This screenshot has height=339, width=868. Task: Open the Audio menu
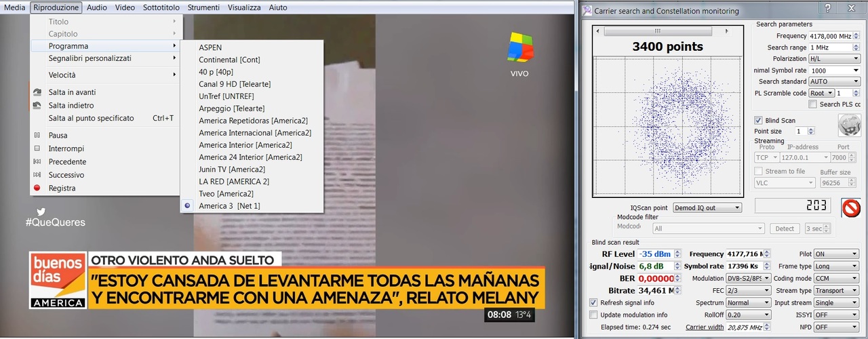(x=97, y=7)
